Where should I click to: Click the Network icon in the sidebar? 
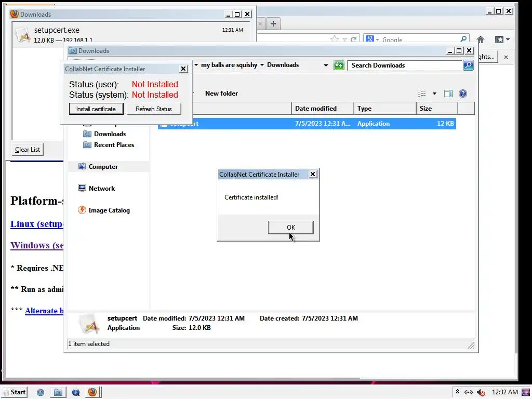(82, 188)
